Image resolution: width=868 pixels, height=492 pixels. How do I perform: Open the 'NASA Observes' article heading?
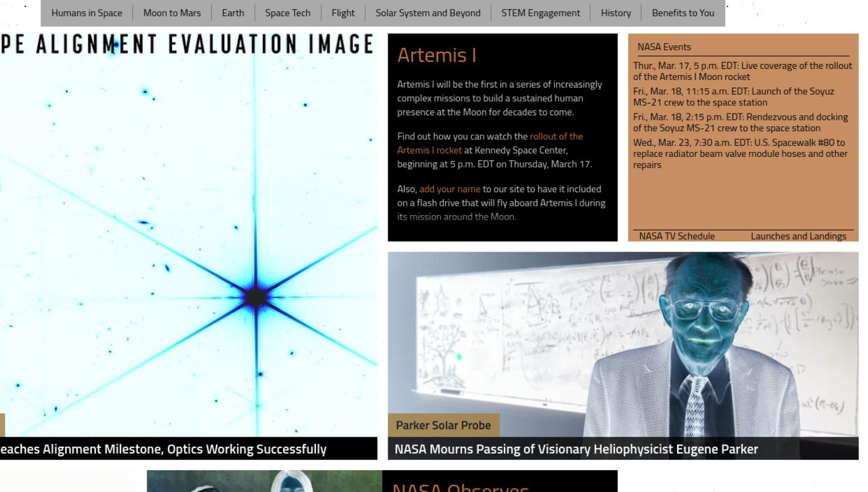tap(460, 487)
